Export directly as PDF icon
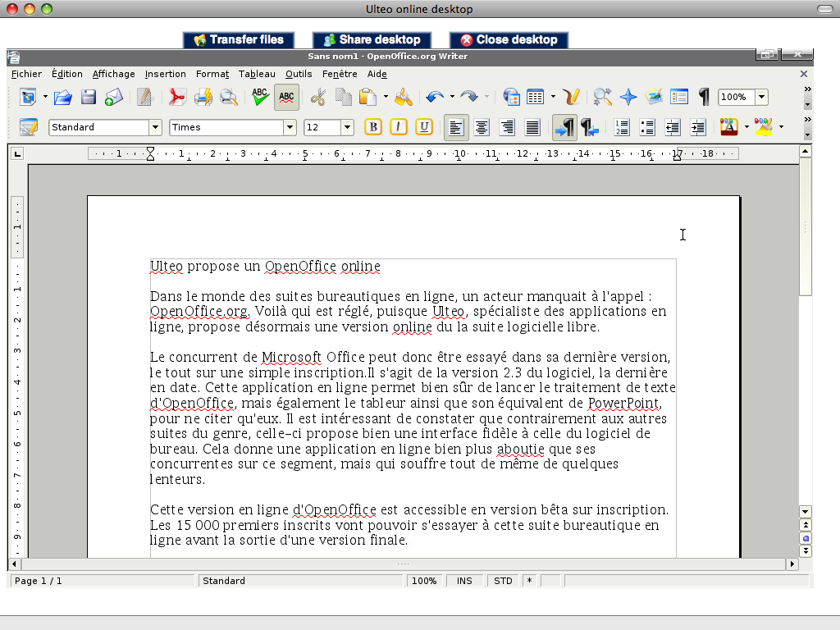Viewport: 840px width, 630px height. coord(176,97)
